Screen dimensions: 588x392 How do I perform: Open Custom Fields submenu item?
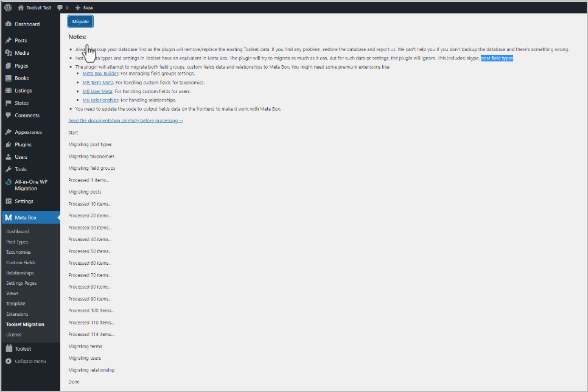click(x=21, y=262)
